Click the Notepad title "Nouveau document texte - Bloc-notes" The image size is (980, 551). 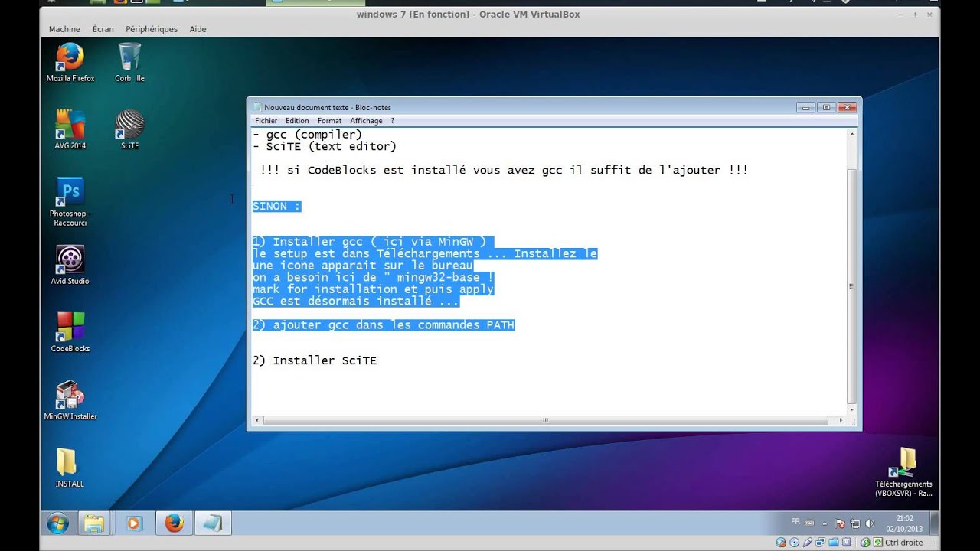coord(328,108)
